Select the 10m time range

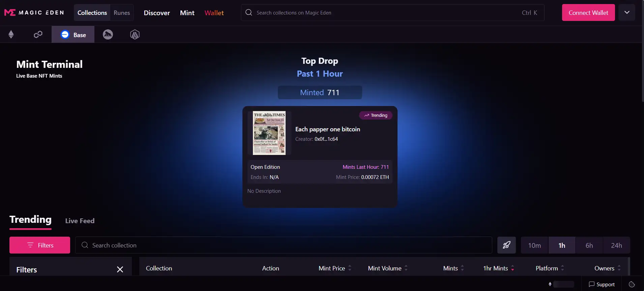pos(534,245)
